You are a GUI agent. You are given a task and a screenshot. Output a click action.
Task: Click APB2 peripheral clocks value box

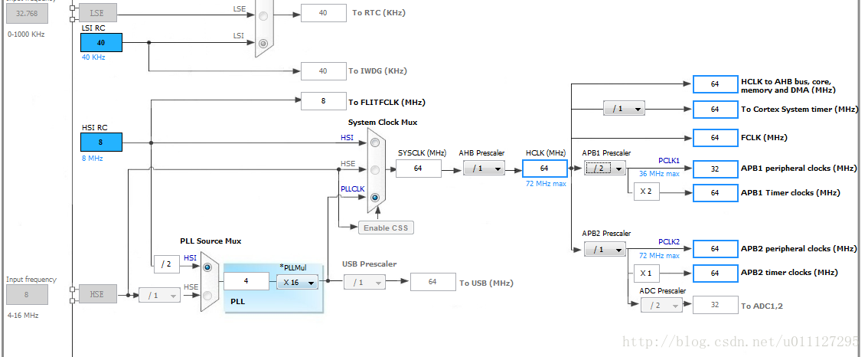tap(715, 249)
